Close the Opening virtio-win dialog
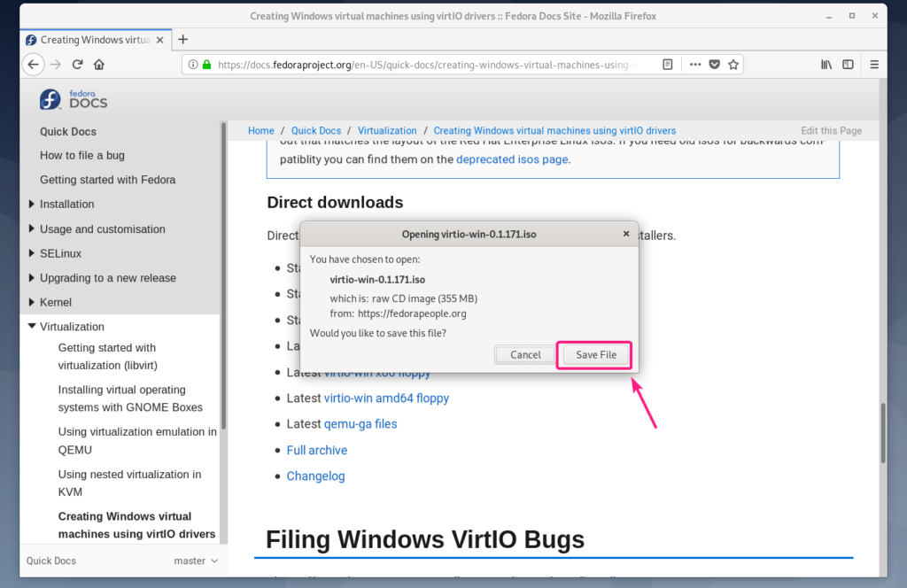The width and height of the screenshot is (907, 588). click(626, 234)
